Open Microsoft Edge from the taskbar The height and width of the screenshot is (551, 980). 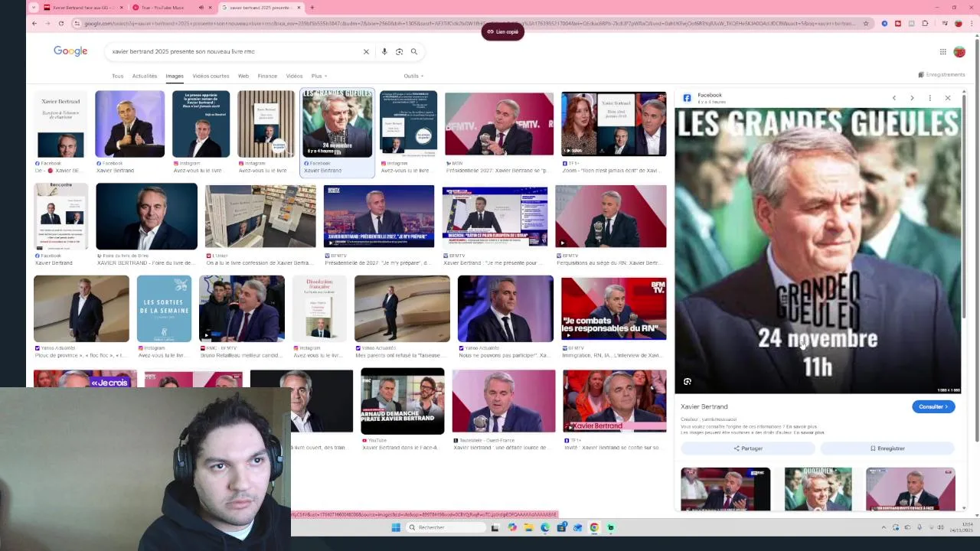coord(545,527)
